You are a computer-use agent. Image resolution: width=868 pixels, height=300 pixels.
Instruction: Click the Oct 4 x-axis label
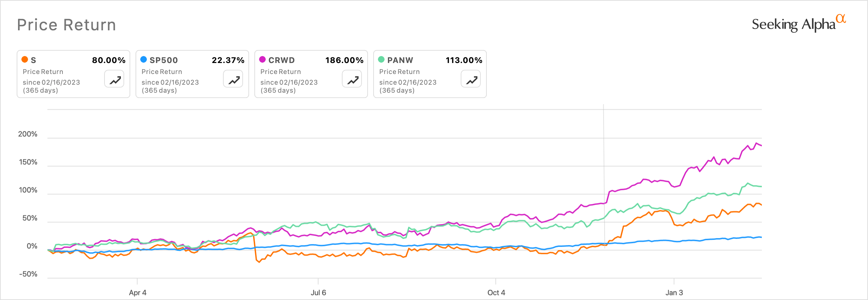(x=496, y=293)
